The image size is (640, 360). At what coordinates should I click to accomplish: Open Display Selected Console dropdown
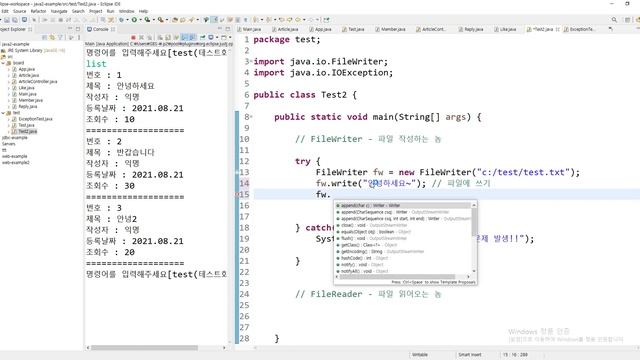point(217,37)
